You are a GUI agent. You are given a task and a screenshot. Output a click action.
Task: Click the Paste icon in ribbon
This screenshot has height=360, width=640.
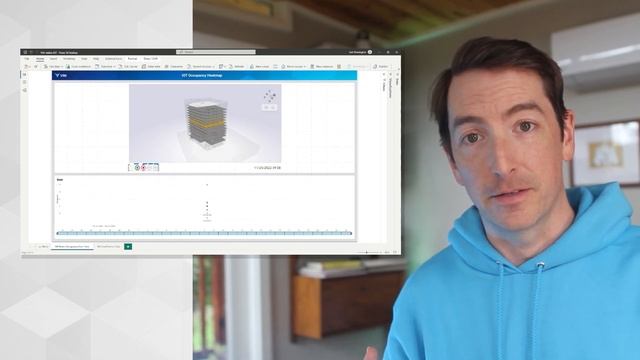pos(27,66)
